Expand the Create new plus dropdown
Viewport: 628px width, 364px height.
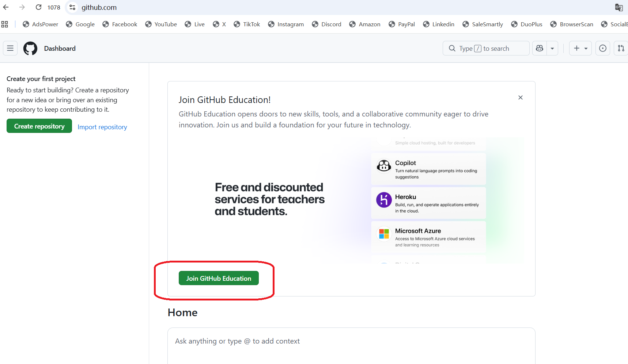coord(580,48)
